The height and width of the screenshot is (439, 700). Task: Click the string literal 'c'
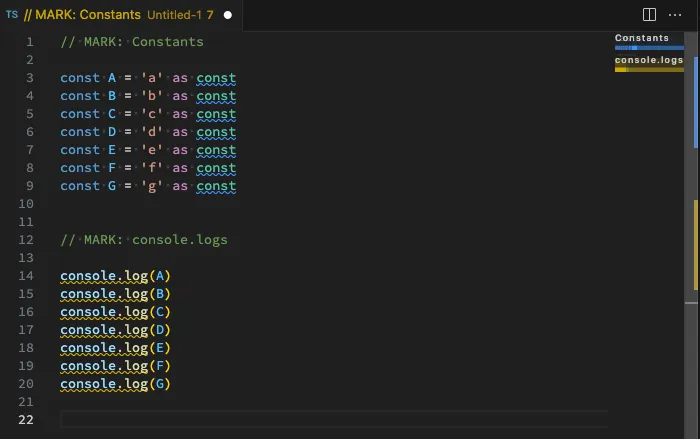pyautogui.click(x=152, y=114)
